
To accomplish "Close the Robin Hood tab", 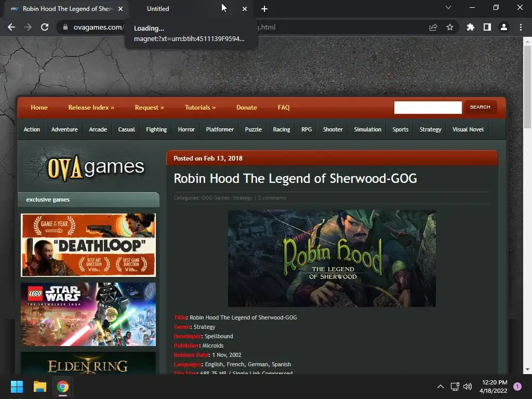I will tap(121, 9).
